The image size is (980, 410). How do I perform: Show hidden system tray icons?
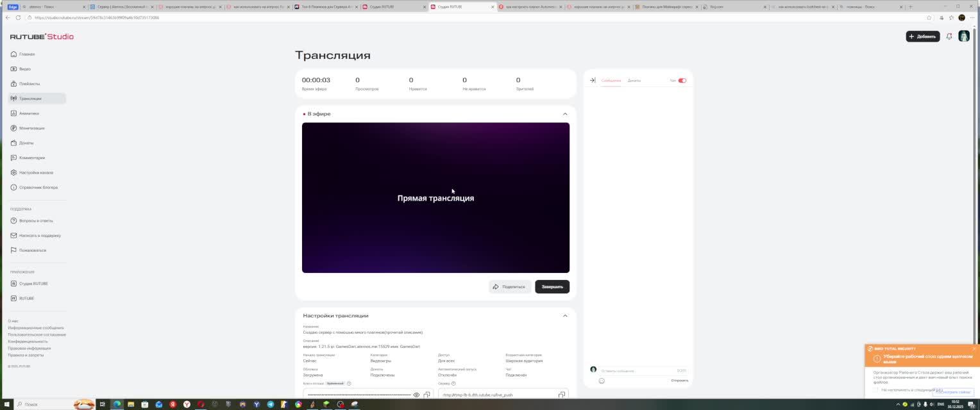click(898, 404)
